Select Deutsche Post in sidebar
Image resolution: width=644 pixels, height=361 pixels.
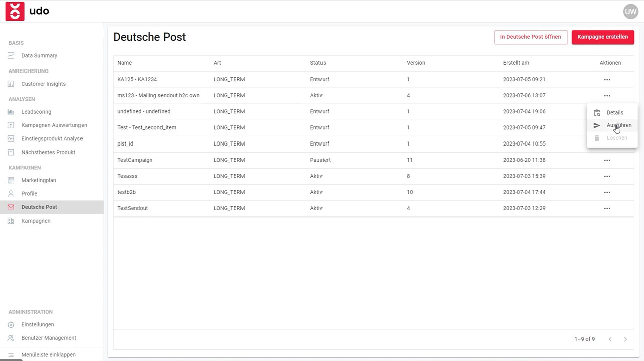coord(52,207)
